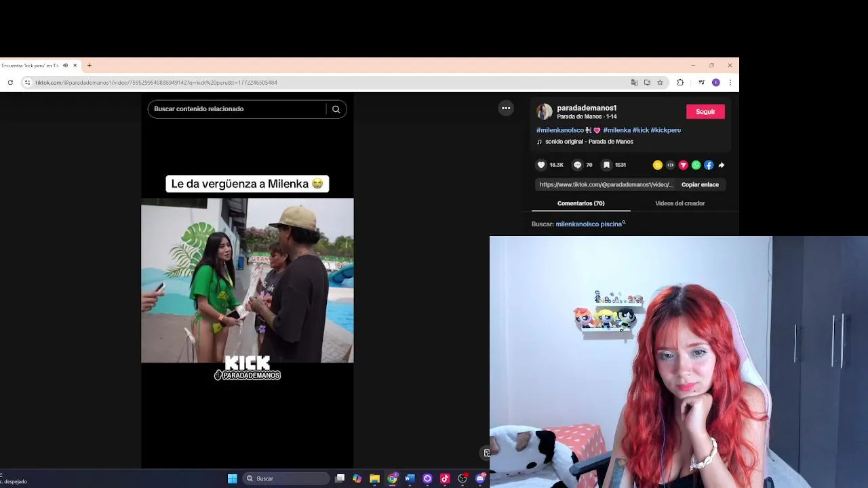This screenshot has height=488, width=868.
Task: Open the Windows Start menu
Action: [x=233, y=479]
